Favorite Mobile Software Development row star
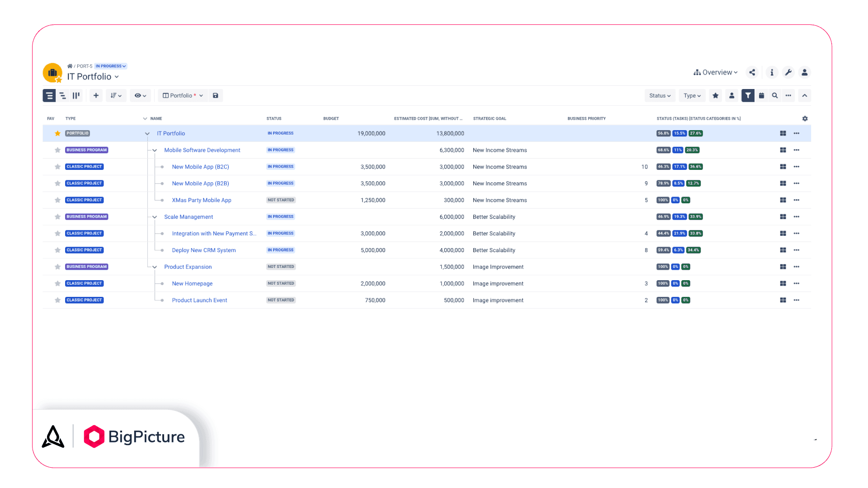This screenshot has height=488, width=868. [57, 150]
